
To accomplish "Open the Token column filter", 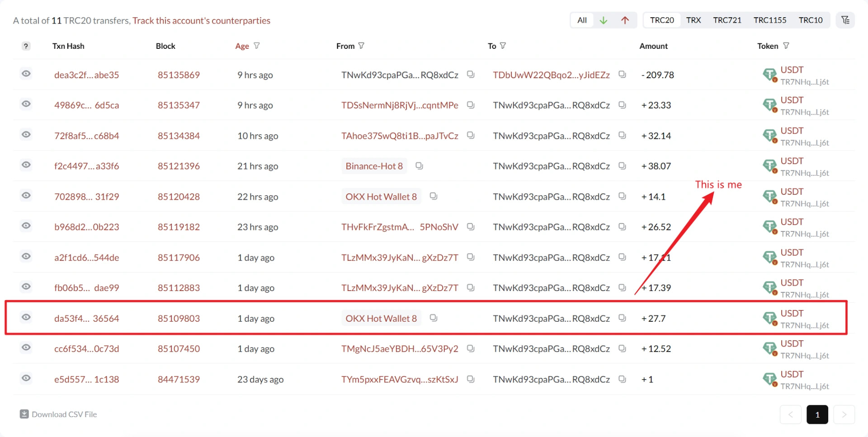I will [786, 46].
